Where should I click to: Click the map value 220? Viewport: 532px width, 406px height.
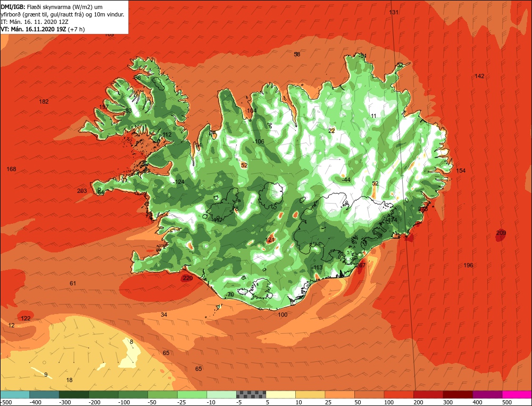(x=188, y=278)
